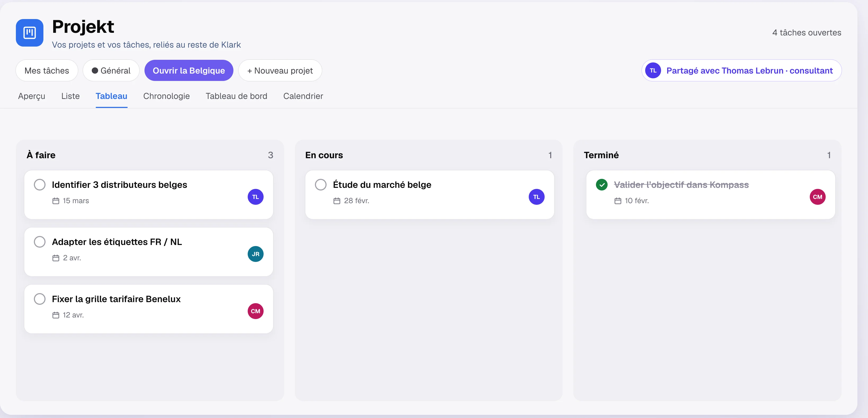Mark Identifier 3 distributeurs belges as done
The height and width of the screenshot is (418, 868).
[40, 185]
